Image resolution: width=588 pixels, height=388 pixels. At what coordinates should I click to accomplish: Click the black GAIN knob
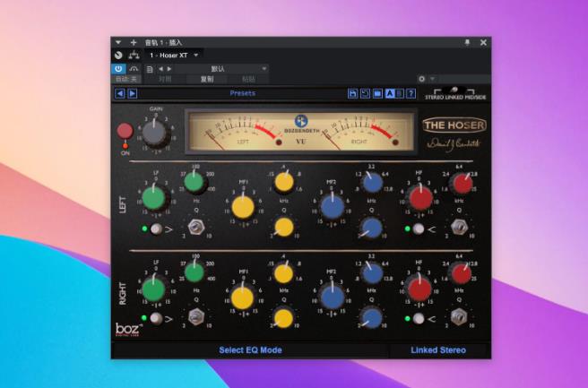[156, 131]
